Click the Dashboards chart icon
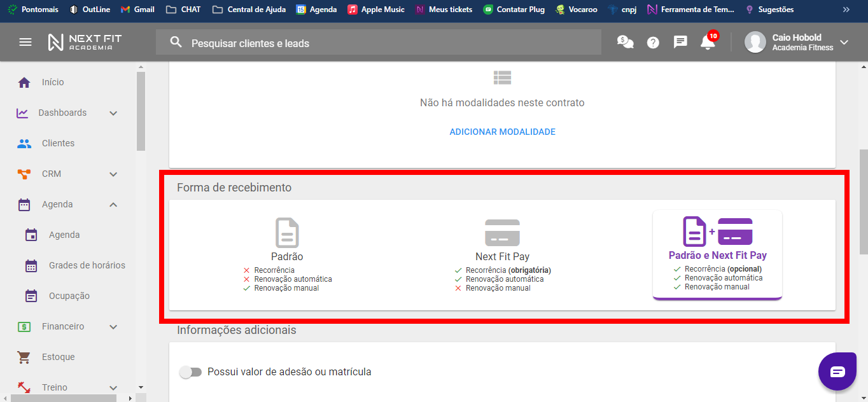This screenshot has width=868, height=402. point(22,113)
